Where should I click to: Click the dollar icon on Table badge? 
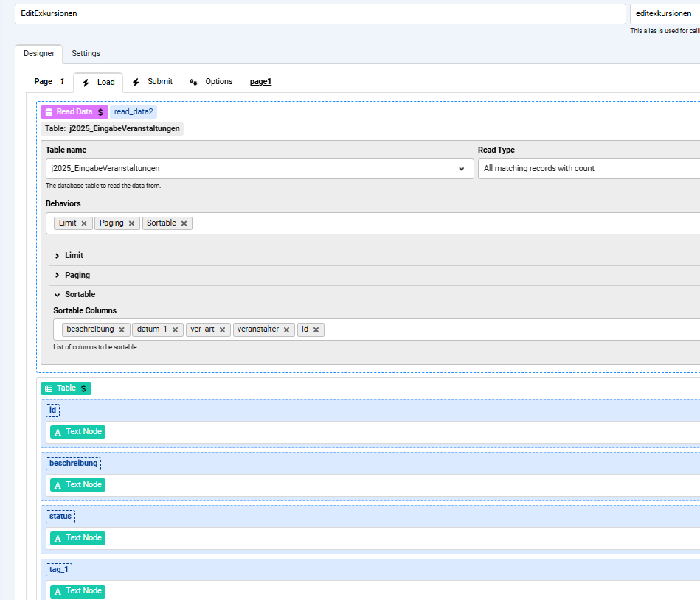tap(83, 388)
